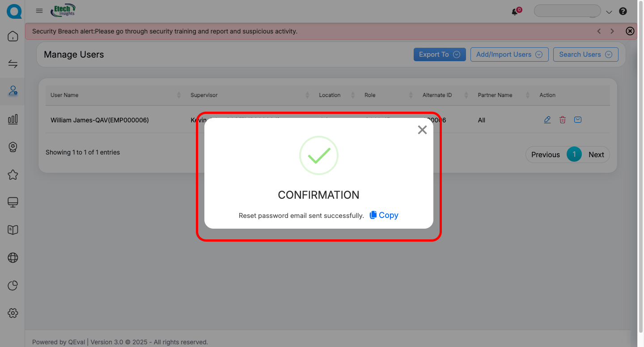Screen dimensions: 644x347
Task: Click the edit pencil icon for William James
Action: coord(547,120)
